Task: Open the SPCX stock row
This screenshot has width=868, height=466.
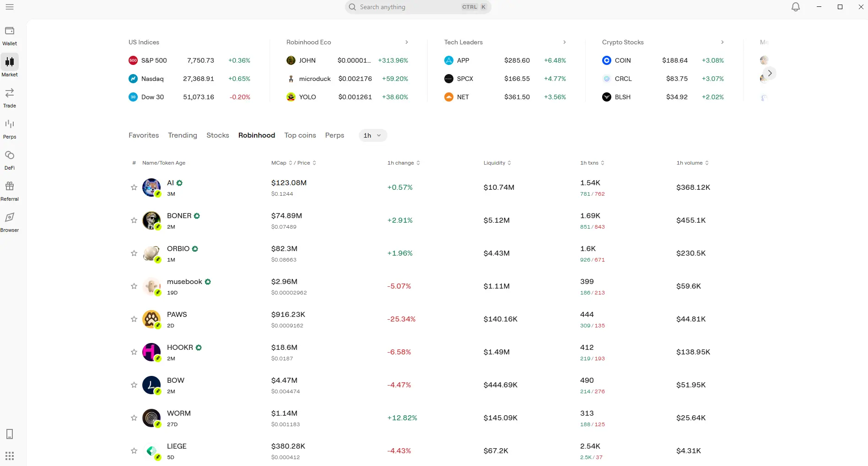Action: pos(505,79)
